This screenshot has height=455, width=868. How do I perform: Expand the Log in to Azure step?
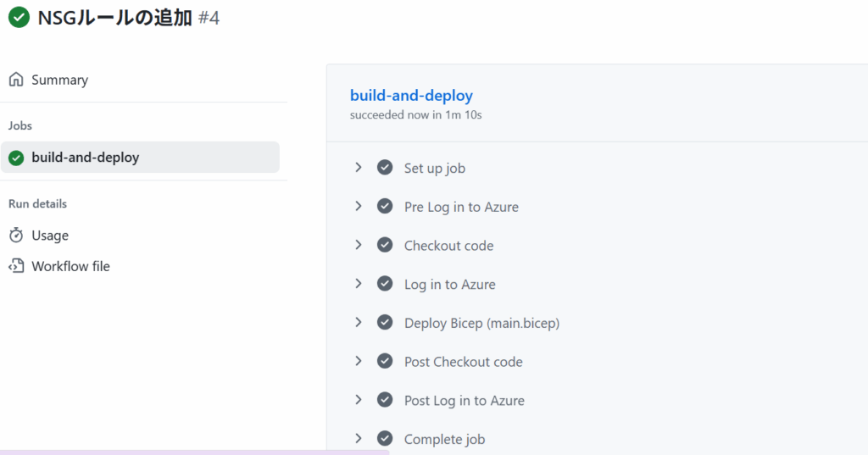359,284
